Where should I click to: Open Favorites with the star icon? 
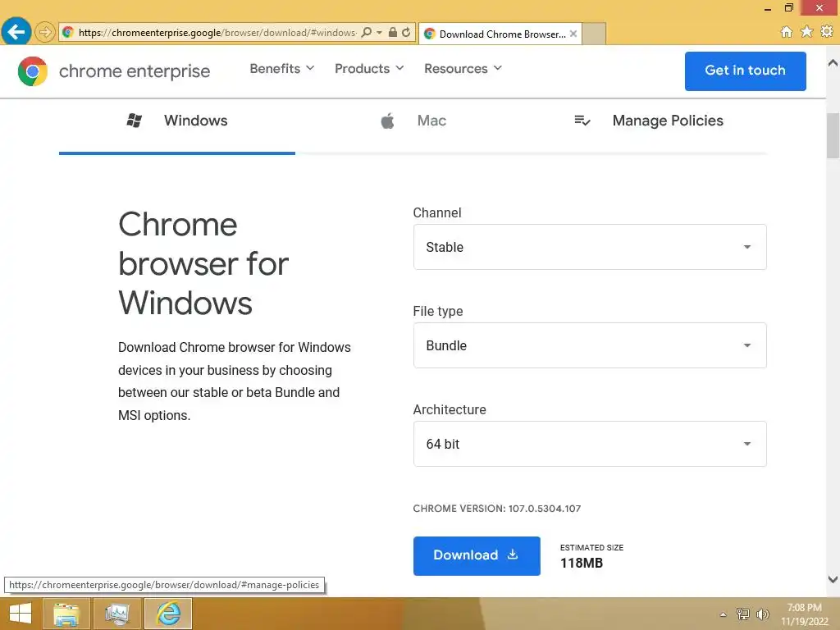[807, 32]
